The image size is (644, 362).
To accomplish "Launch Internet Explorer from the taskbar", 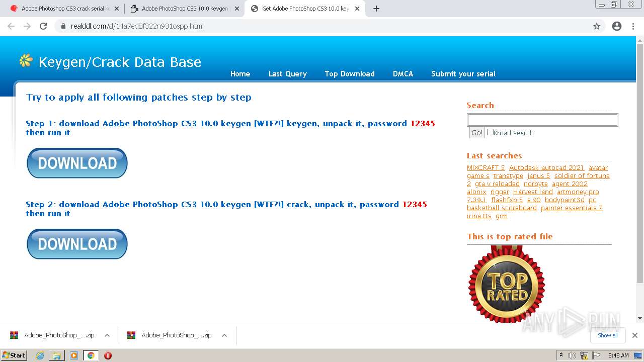I will pos(40,355).
